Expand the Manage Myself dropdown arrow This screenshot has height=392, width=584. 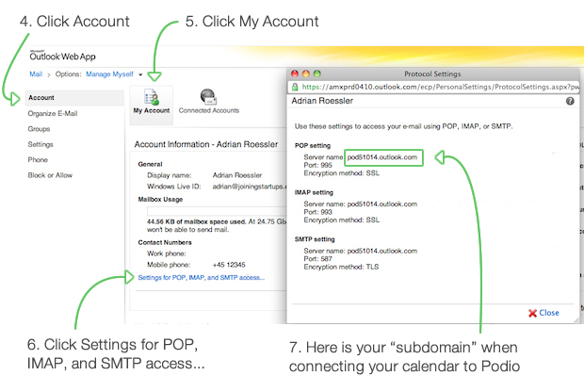(140, 74)
